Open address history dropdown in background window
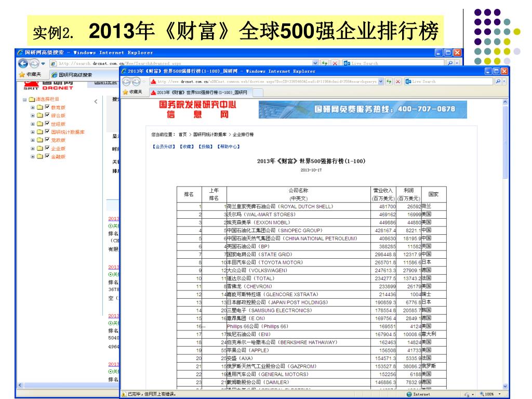Image resolution: width=532 pixels, height=399 pixels. click(315, 63)
